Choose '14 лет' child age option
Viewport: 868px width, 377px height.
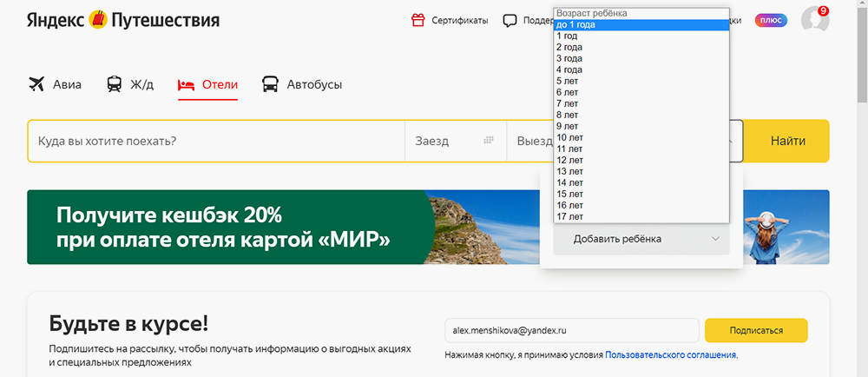(641, 182)
